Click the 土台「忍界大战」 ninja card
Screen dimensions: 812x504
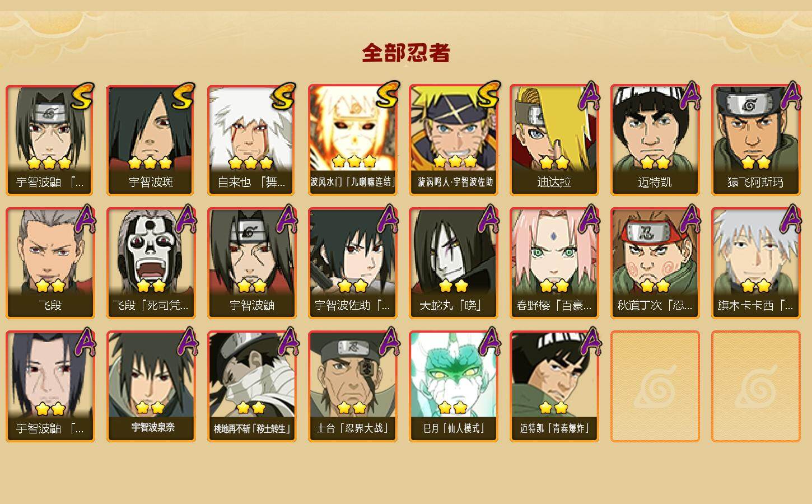(x=353, y=386)
